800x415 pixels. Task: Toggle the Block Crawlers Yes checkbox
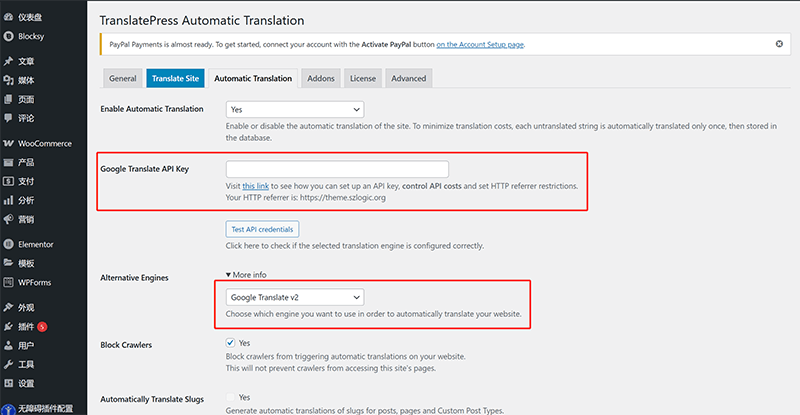click(x=230, y=343)
